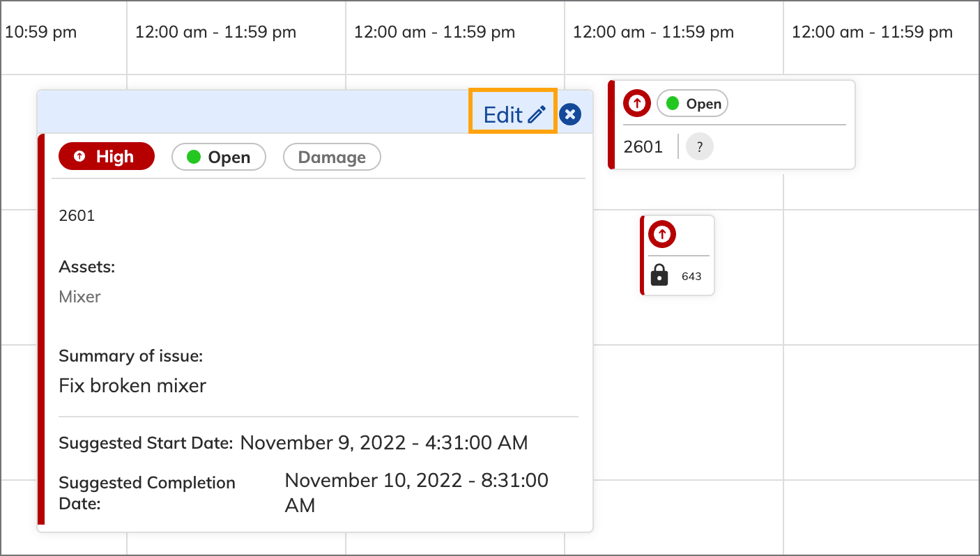Click the Suggested Start Date value November 9
The width and height of the screenshot is (980, 556).
[384, 442]
